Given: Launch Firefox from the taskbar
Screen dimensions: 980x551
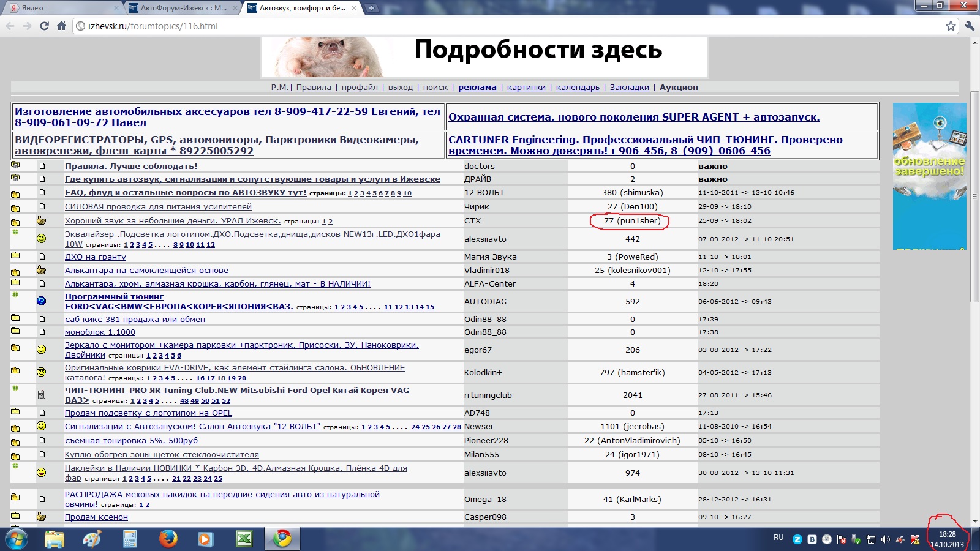Looking at the screenshot, I should 168,539.
